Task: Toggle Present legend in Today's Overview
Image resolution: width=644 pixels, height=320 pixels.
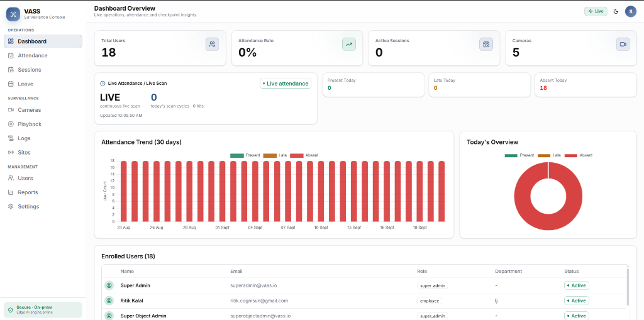Action: tap(519, 155)
